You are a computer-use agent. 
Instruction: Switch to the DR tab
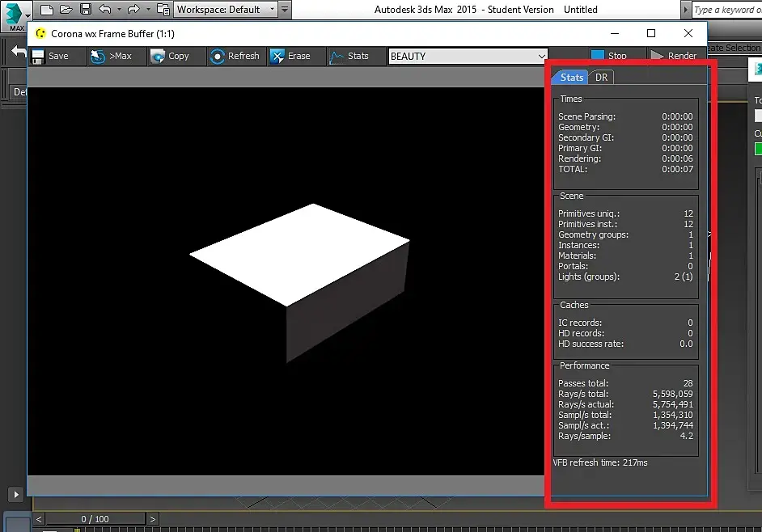tap(601, 78)
